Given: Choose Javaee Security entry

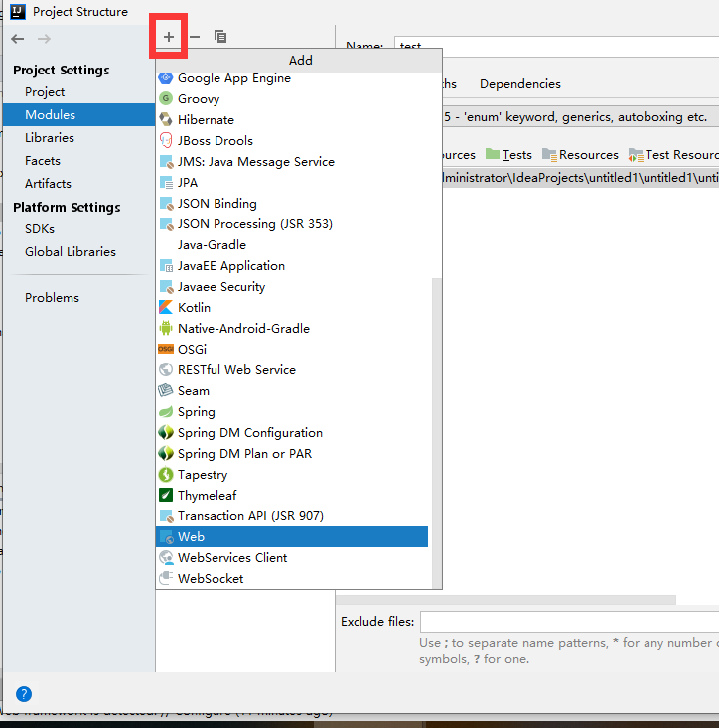Looking at the screenshot, I should (x=292, y=286).
